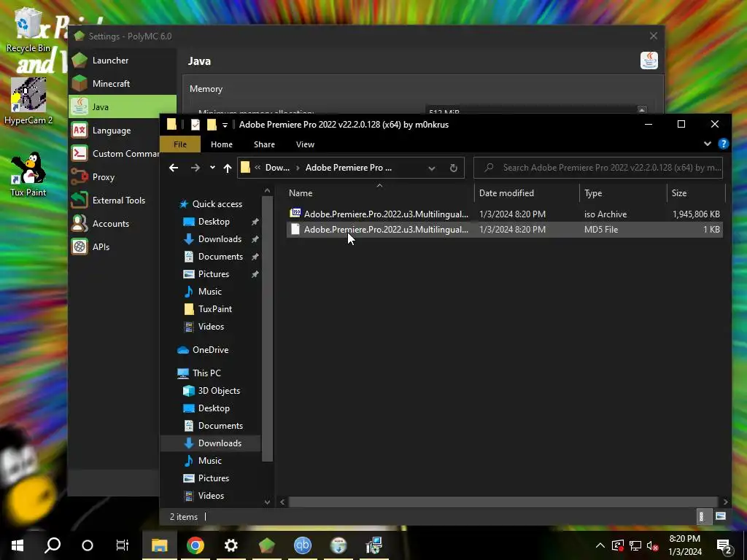Select the HyperCam 2 desktop shortcut
The width and height of the screenshot is (747, 560).
tap(28, 101)
